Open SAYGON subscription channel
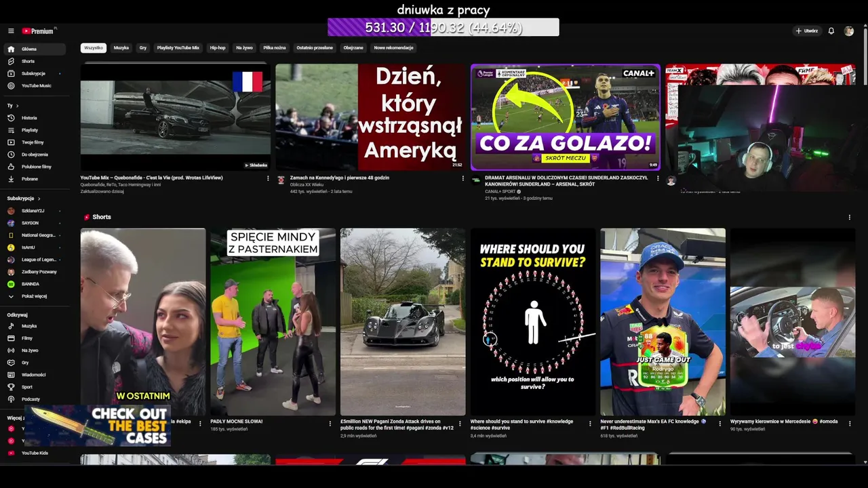This screenshot has width=868, height=488. 35,223
